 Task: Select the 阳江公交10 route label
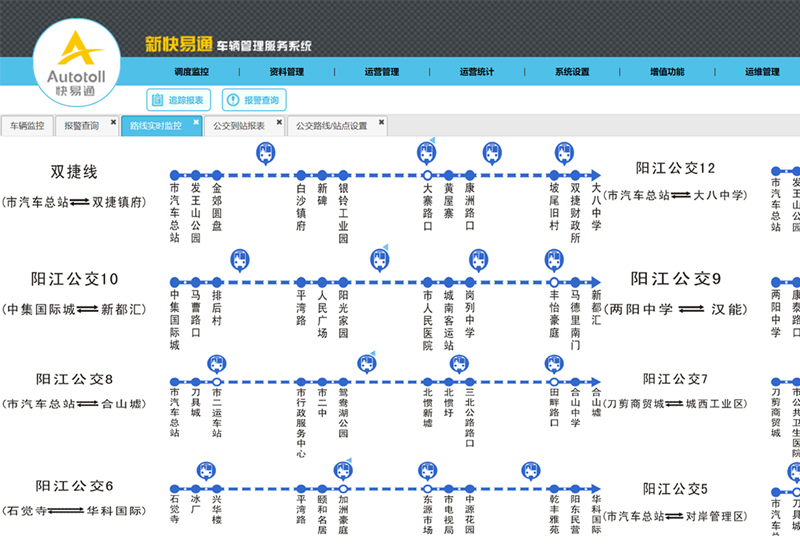75,279
